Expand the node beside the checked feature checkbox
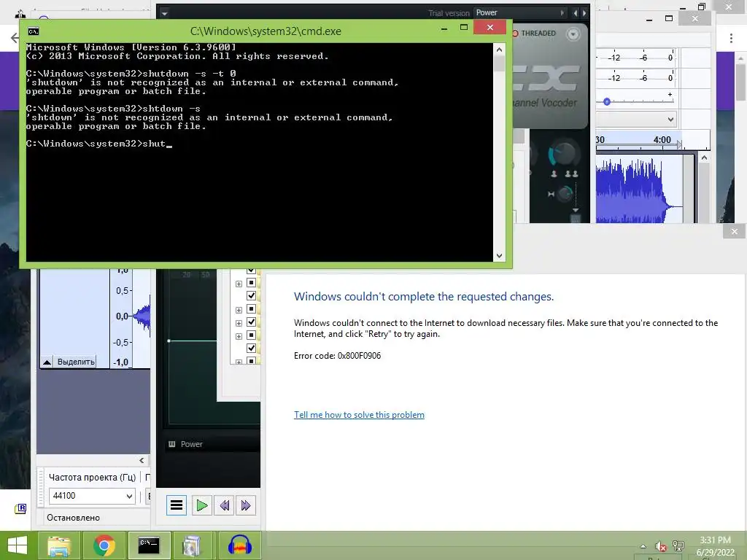The height and width of the screenshot is (560, 747). tap(239, 323)
